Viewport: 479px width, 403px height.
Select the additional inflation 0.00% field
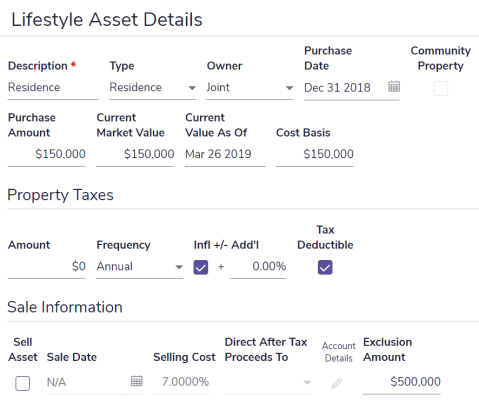(x=258, y=267)
